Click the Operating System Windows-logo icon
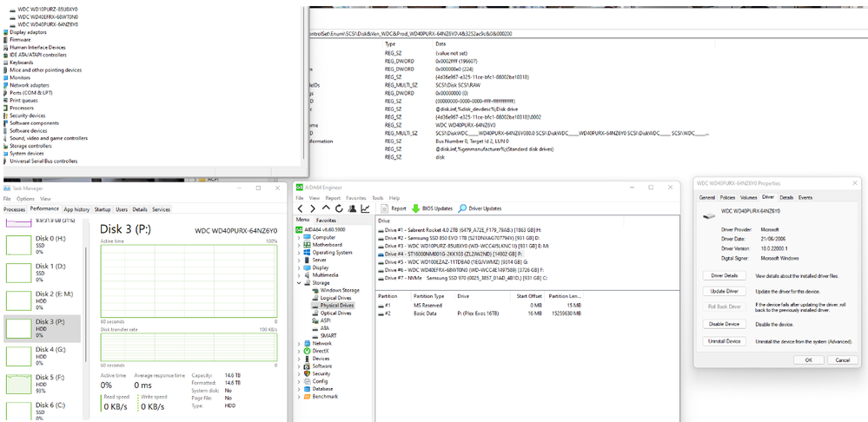This screenshot has height=422, width=868. pos(308,252)
